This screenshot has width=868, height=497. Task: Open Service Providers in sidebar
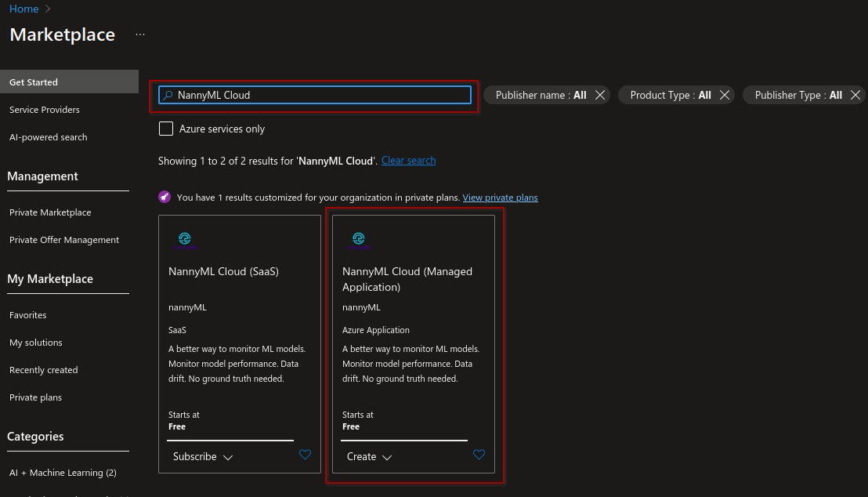45,110
